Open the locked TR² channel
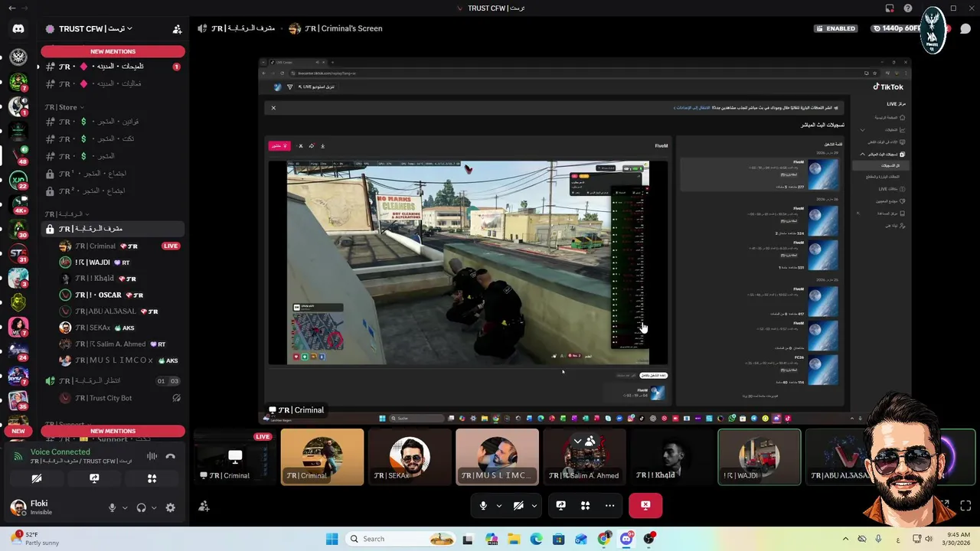The image size is (980, 551). pyautogui.click(x=113, y=191)
